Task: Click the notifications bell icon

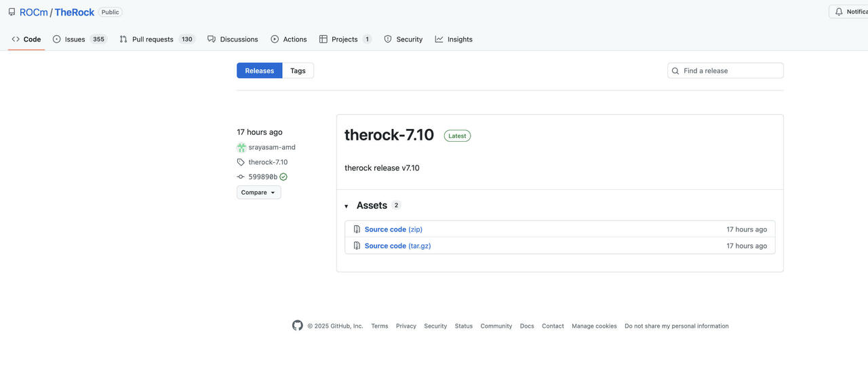Action: pos(839,12)
